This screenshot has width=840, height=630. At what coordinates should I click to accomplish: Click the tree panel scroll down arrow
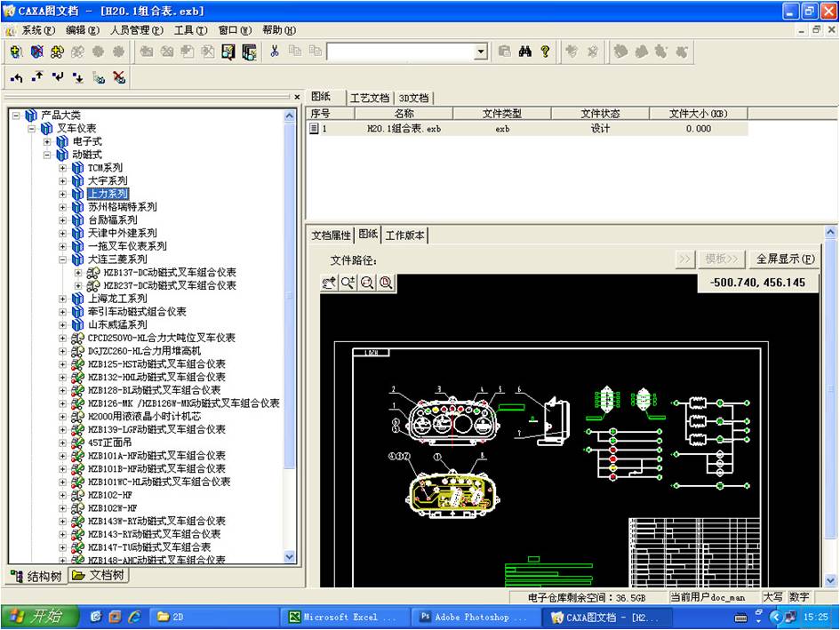[x=289, y=557]
